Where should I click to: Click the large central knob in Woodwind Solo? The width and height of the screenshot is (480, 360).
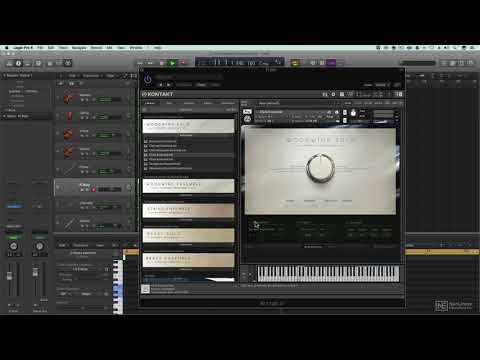(320, 168)
